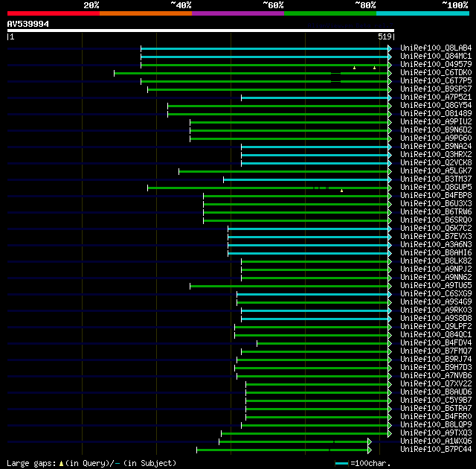Click the white AV539994 query bar
476x469 pixels.
[201, 31]
